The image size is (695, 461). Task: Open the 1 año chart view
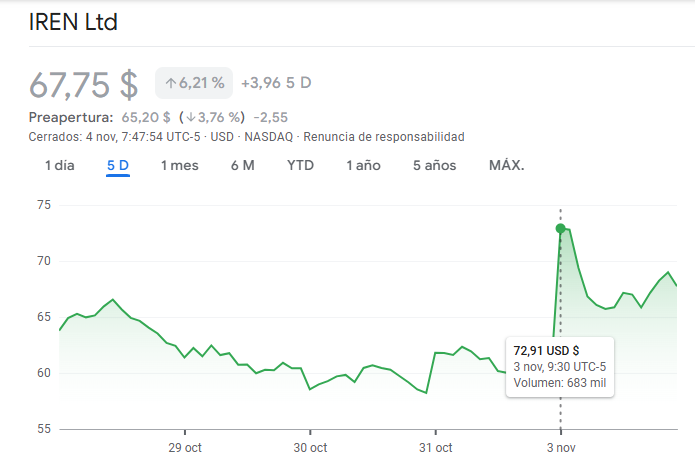coord(363,165)
